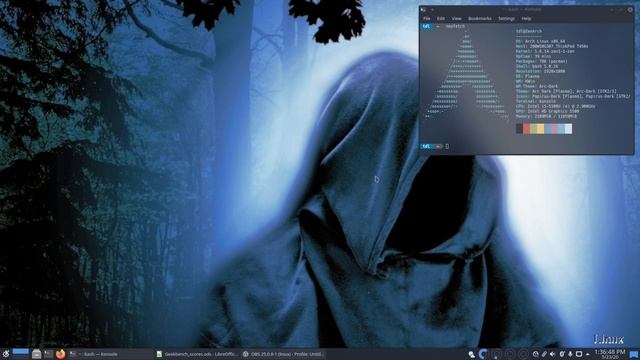Click the Arch Linux ASCII logo in terminal
This screenshot has width=640, height=360.
[467, 76]
